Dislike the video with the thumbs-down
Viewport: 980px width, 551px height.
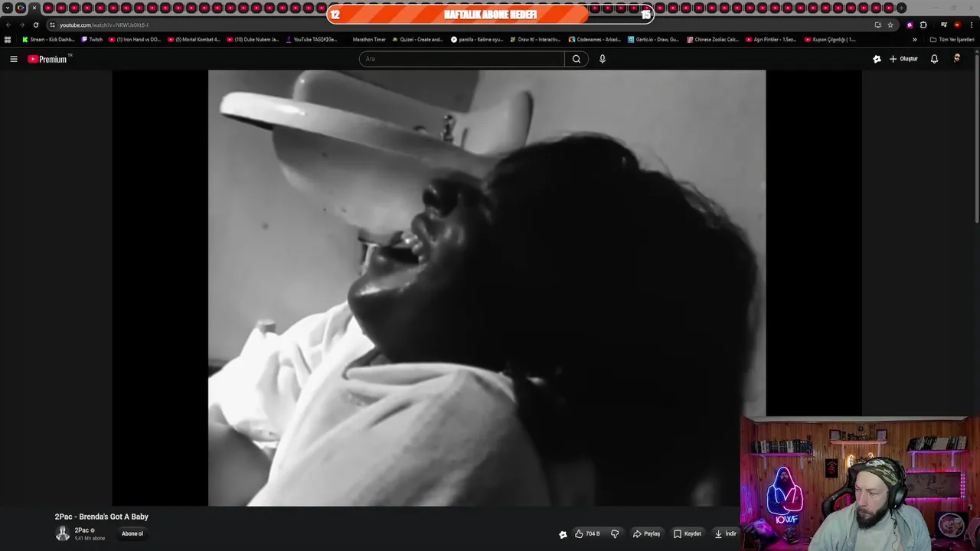[615, 534]
